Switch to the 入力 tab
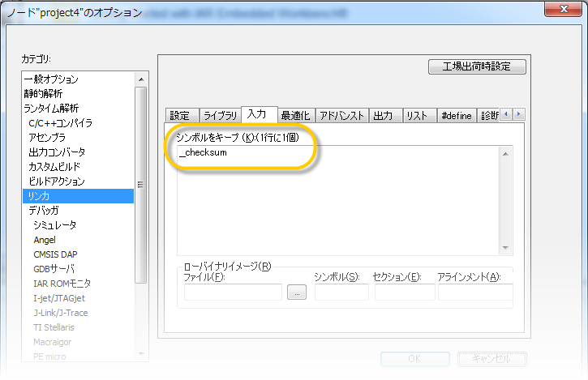588x380 pixels. pyautogui.click(x=259, y=114)
